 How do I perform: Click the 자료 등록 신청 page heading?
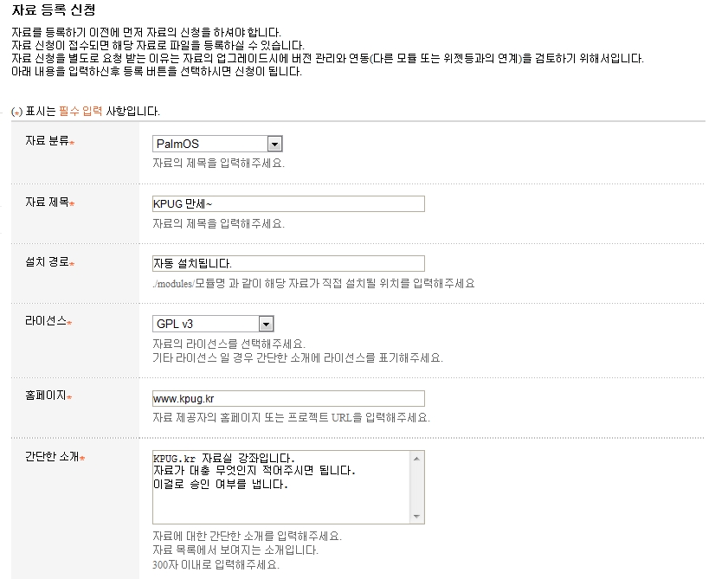pyautogui.click(x=54, y=10)
